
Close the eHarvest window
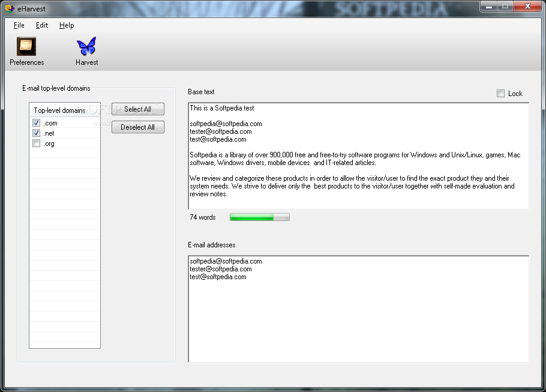coord(527,7)
